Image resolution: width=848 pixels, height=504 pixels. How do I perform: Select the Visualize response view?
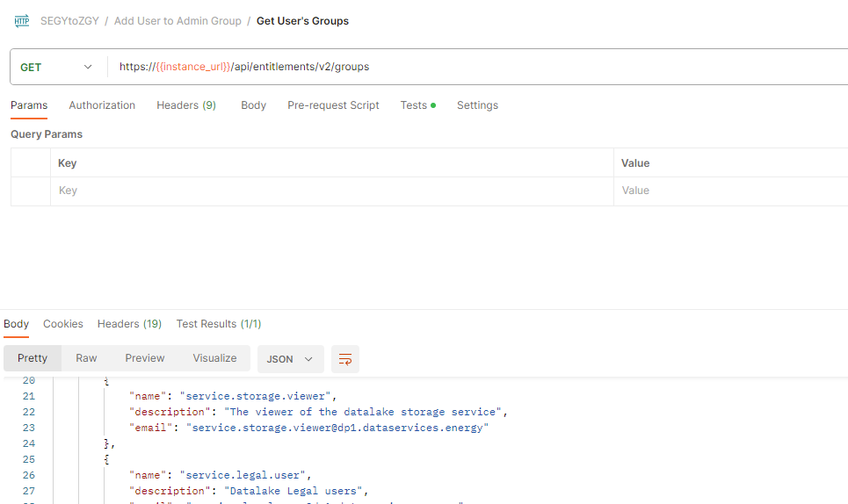(x=215, y=358)
